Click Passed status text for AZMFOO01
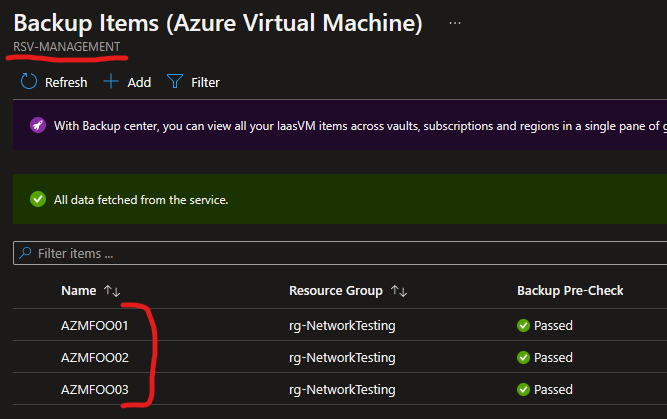This screenshot has height=419, width=667. pyautogui.click(x=553, y=325)
